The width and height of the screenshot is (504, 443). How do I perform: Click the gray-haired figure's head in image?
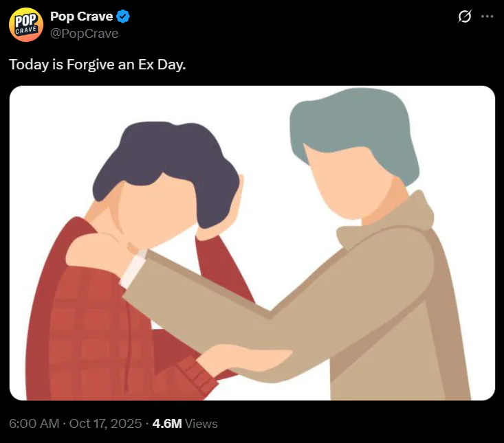tap(353, 152)
